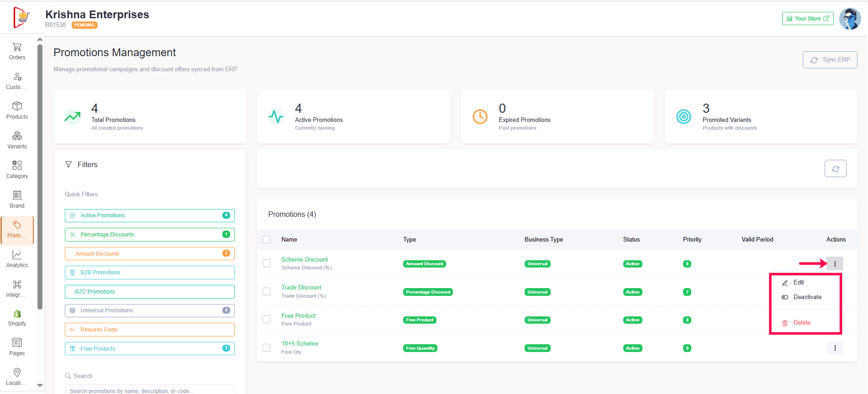Open the actions menu for 10+5 Scheme
The width and height of the screenshot is (868, 394).
(835, 348)
